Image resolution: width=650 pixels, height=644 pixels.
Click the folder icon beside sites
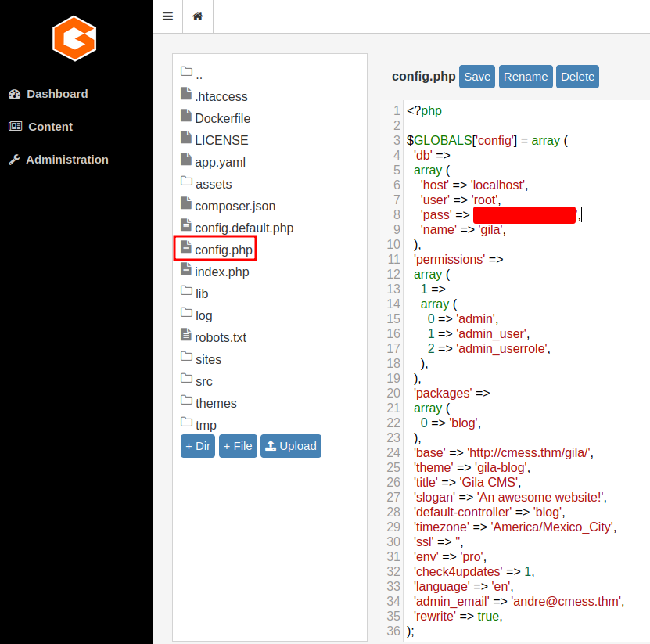click(x=186, y=356)
